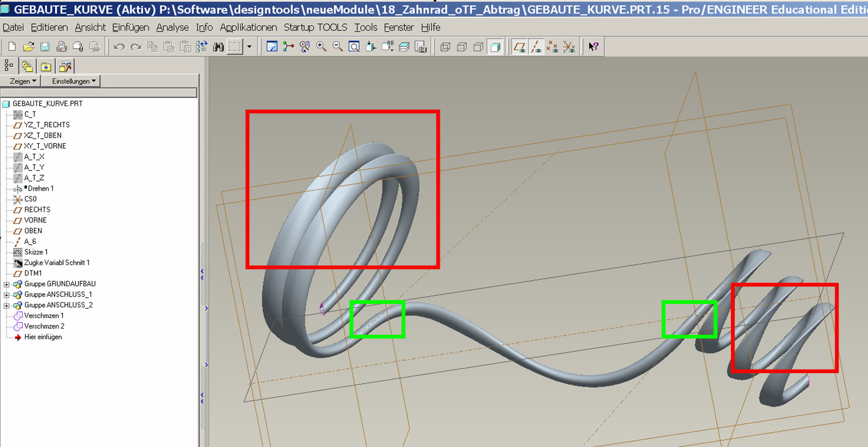Open the Einfügen menu

131,27
